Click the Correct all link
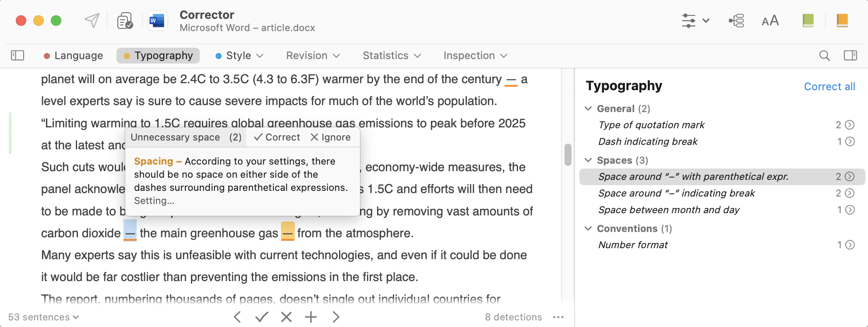This screenshot has height=327, width=868. pos(829,87)
